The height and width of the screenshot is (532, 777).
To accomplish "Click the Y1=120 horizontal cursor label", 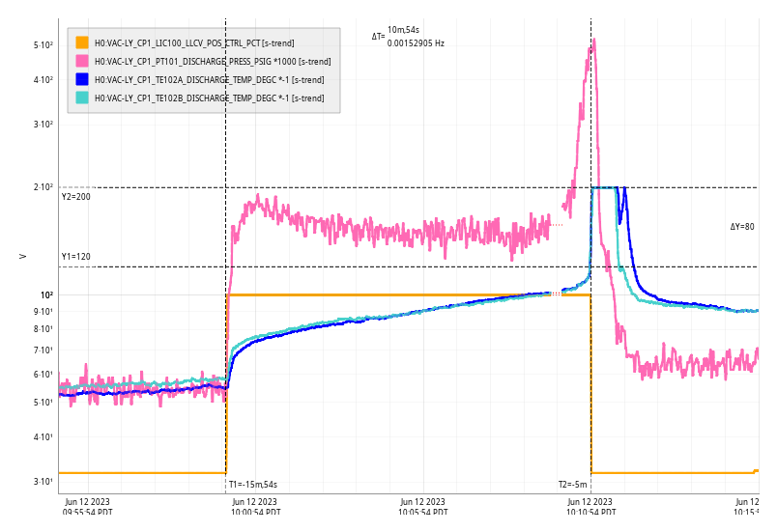I will coord(75,257).
